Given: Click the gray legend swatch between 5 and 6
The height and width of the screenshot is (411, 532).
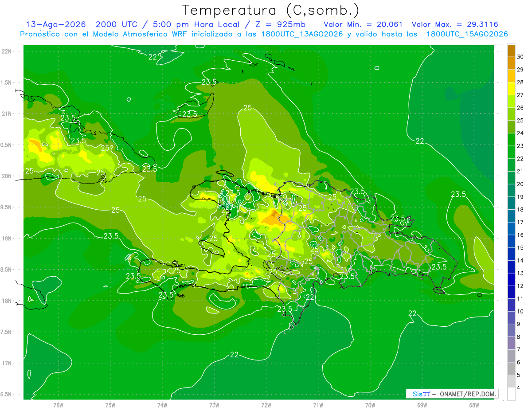Looking at the screenshot, I should (512, 369).
